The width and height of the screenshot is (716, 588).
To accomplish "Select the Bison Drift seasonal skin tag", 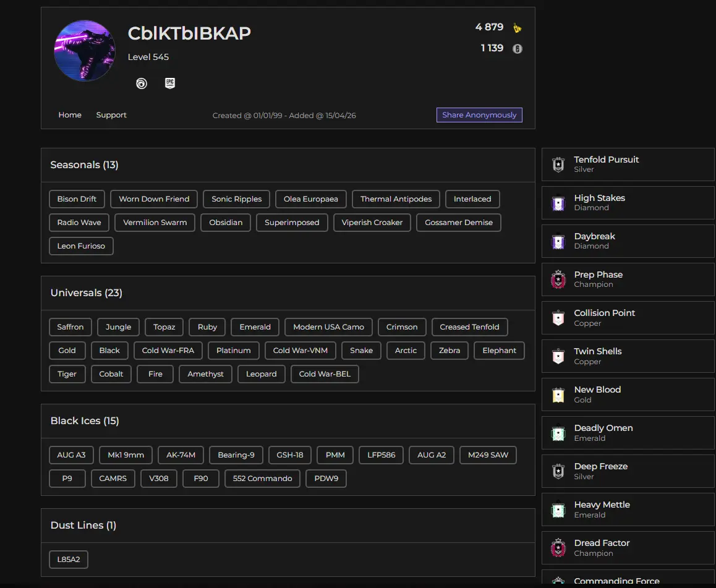I will pos(77,199).
